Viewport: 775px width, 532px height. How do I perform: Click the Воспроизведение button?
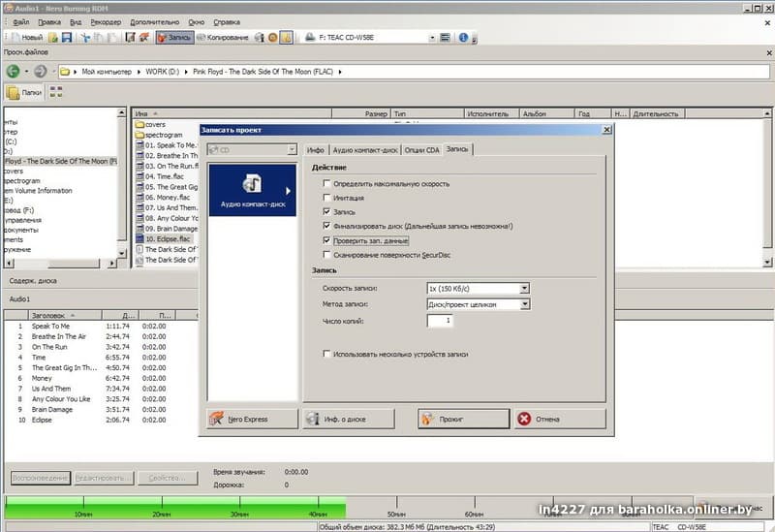pos(41,478)
